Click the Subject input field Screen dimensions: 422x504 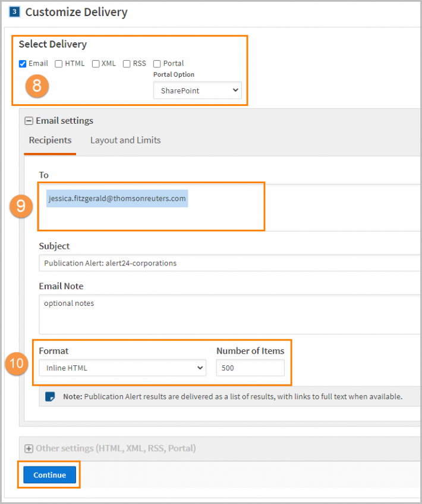point(230,263)
